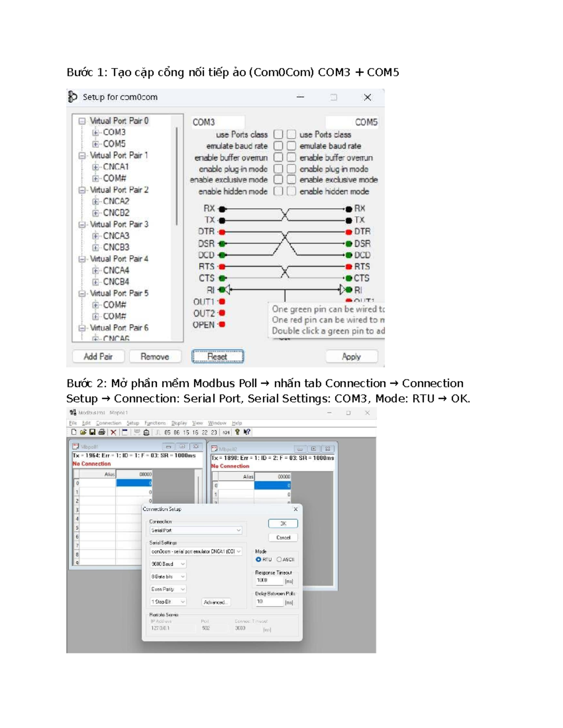Click the New document icon in Modbus Poll toolbar
This screenshot has width=563, height=728.
coord(74,432)
